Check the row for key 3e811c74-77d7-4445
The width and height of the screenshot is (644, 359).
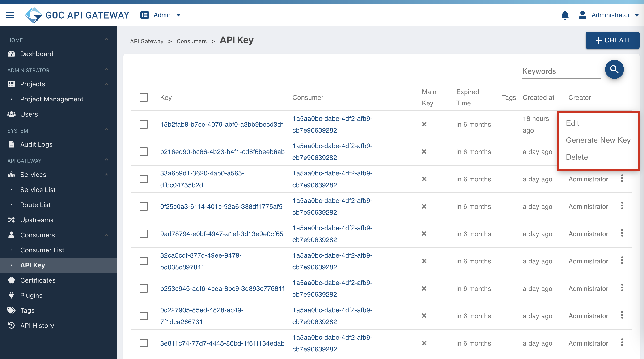click(x=144, y=343)
